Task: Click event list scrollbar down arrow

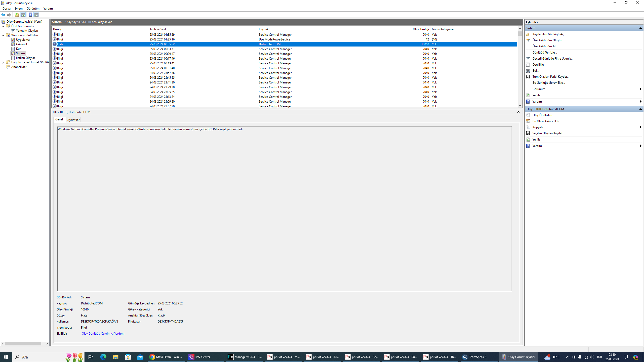Action: [x=520, y=106]
